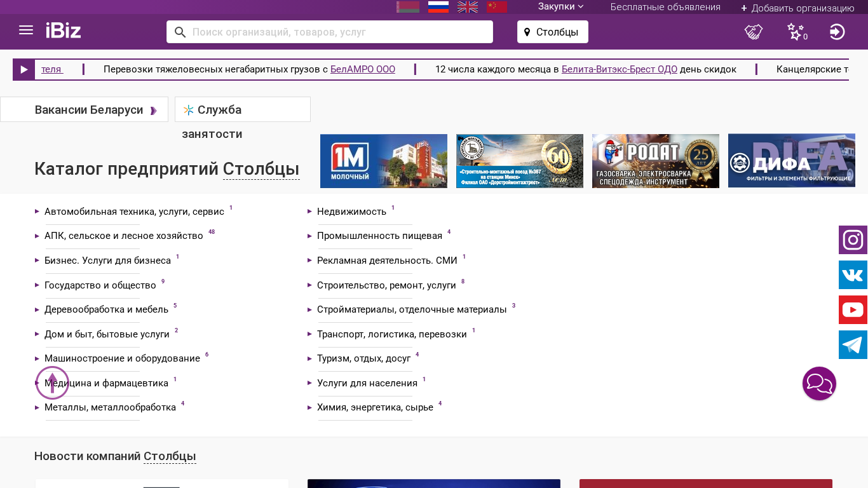
Task: Switch language to English flag
Action: pos(468,7)
